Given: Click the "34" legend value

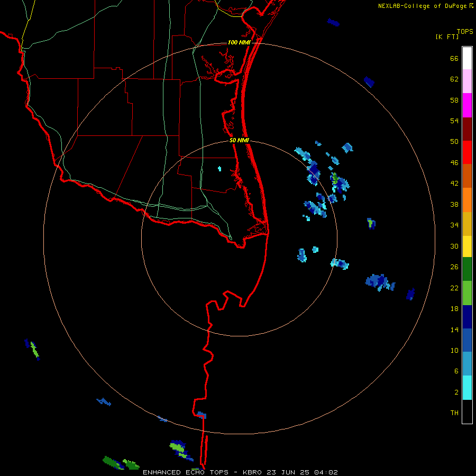Looking at the screenshot, I should 454,225.
